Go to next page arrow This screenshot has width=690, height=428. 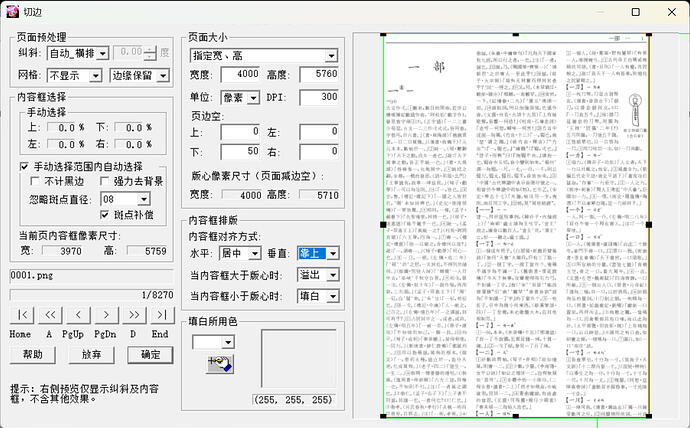(106, 315)
